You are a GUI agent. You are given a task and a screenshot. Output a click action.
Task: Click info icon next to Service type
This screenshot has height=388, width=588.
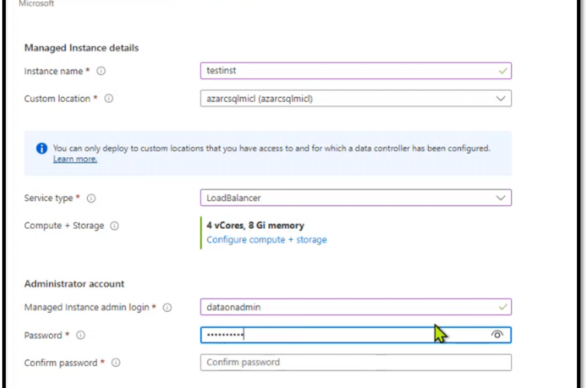tap(91, 198)
